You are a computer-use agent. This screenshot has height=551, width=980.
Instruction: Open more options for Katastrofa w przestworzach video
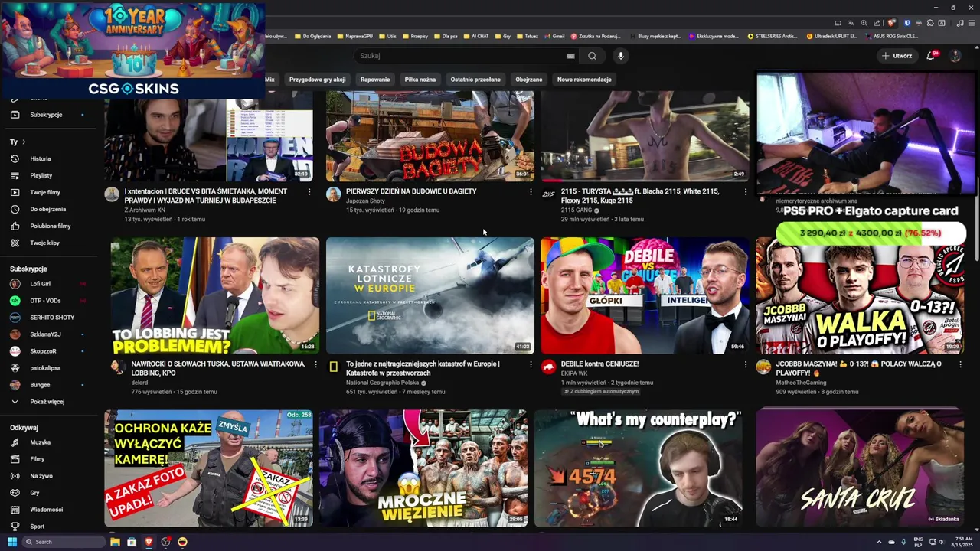[531, 365]
